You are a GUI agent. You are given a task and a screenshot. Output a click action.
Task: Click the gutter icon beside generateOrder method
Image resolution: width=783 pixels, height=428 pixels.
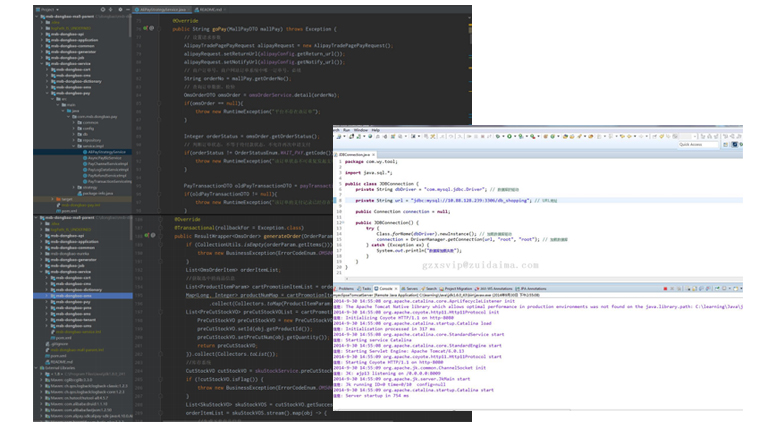[147, 235]
